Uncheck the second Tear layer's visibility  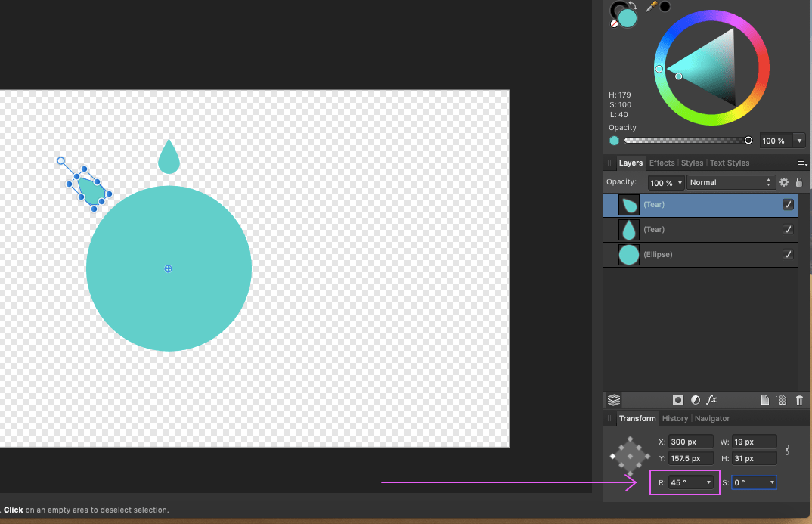[x=788, y=230]
